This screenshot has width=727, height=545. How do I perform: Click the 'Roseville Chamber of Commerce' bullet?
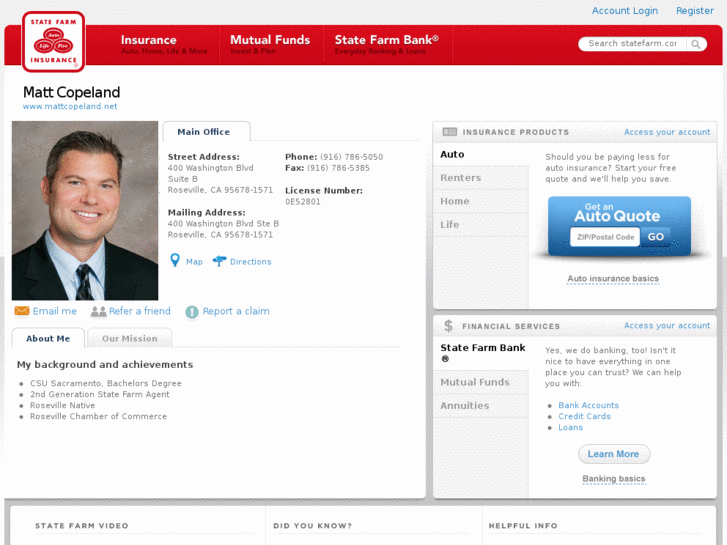pos(98,416)
